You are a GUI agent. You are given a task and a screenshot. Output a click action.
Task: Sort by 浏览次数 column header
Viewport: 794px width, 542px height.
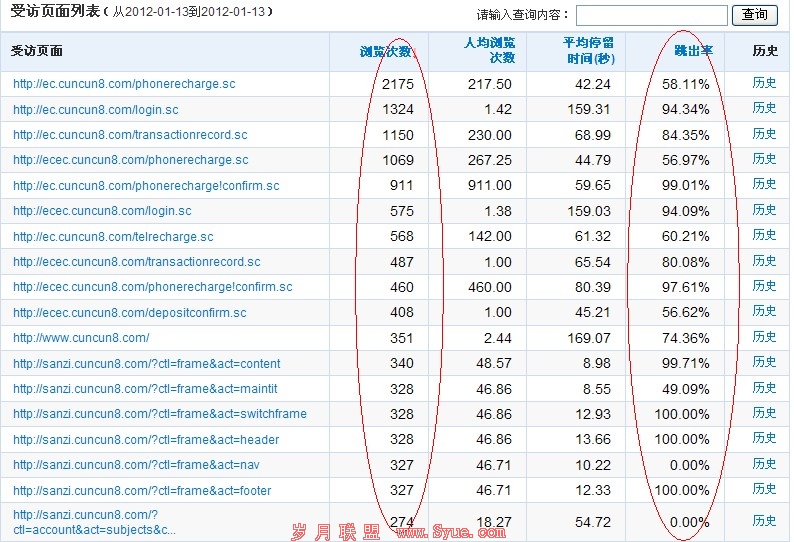(x=386, y=51)
